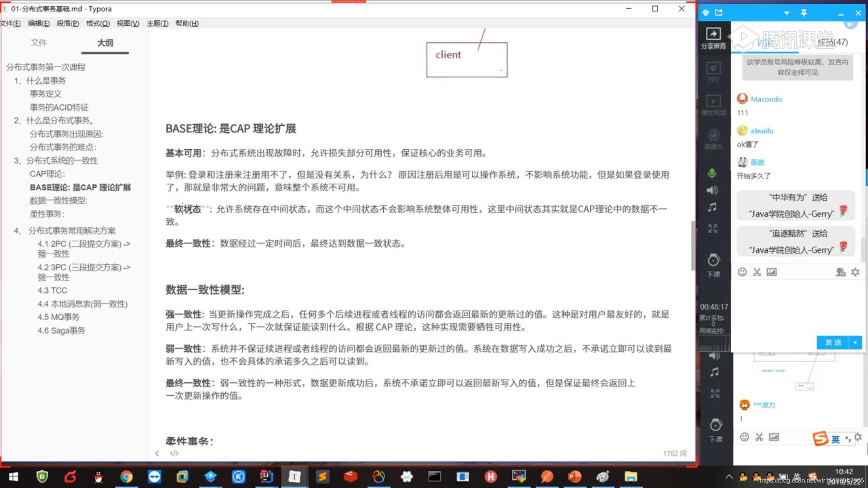Select outline item 柔性事务:
This screenshot has width=868, height=488.
(x=47, y=214)
